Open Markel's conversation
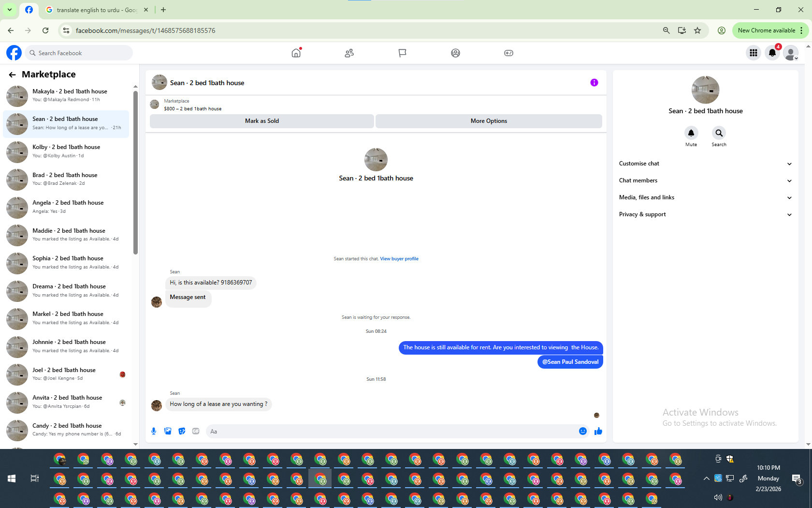The width and height of the screenshot is (812, 508). [66, 318]
